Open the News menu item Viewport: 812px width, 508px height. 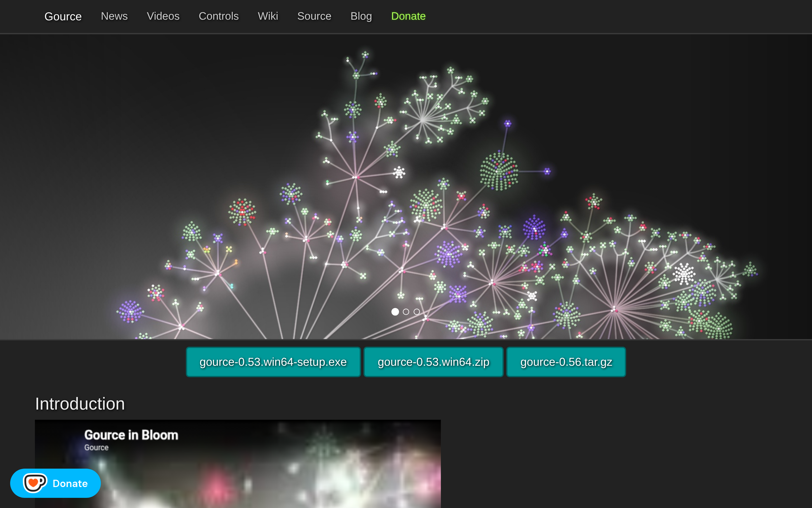(115, 16)
